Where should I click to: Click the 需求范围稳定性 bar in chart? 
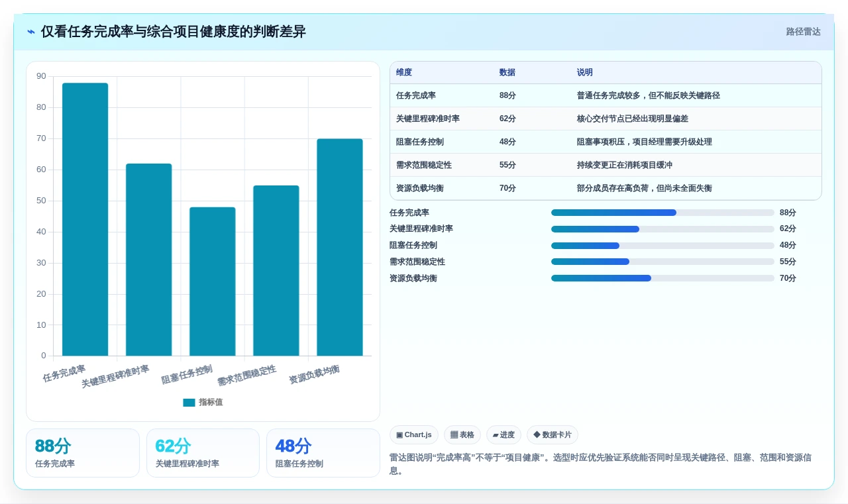pos(276,270)
